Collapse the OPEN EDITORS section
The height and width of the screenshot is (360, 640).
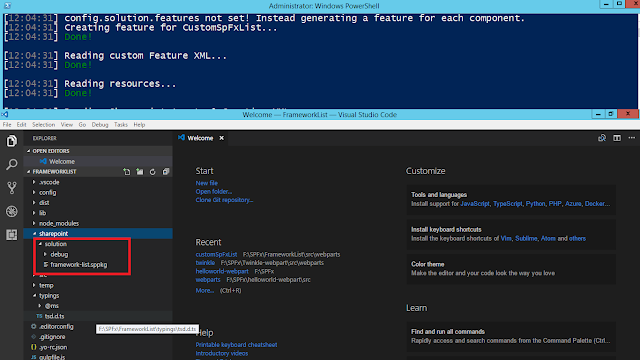click(x=98, y=151)
